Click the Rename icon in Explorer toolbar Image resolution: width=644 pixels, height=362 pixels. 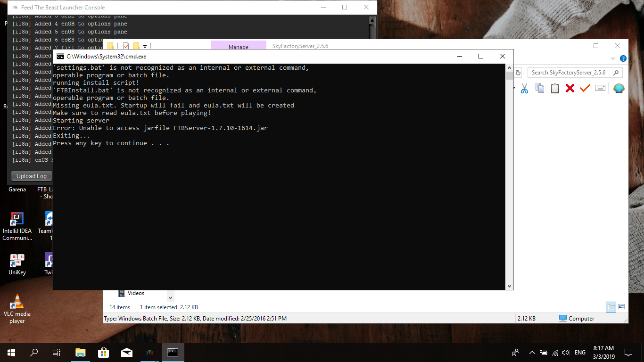point(600,88)
